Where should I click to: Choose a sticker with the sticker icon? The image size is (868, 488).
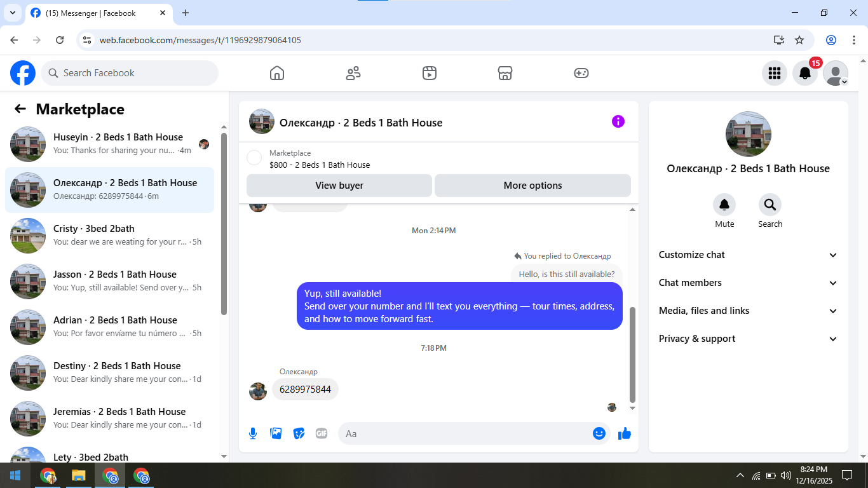pyautogui.click(x=299, y=433)
